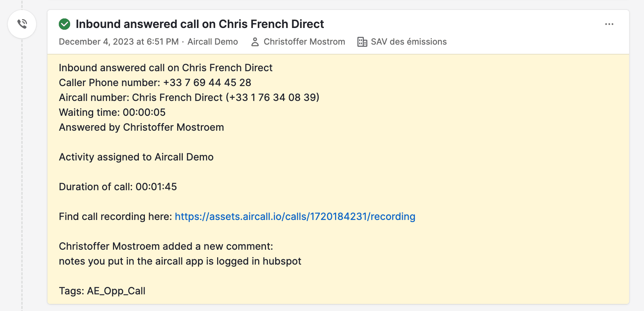Click the green checkmark beside the call title
The width and height of the screenshot is (644, 311).
(64, 24)
